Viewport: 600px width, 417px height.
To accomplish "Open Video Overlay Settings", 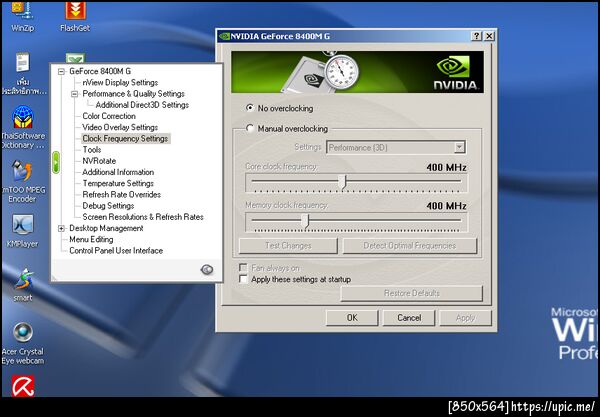I will [x=120, y=127].
